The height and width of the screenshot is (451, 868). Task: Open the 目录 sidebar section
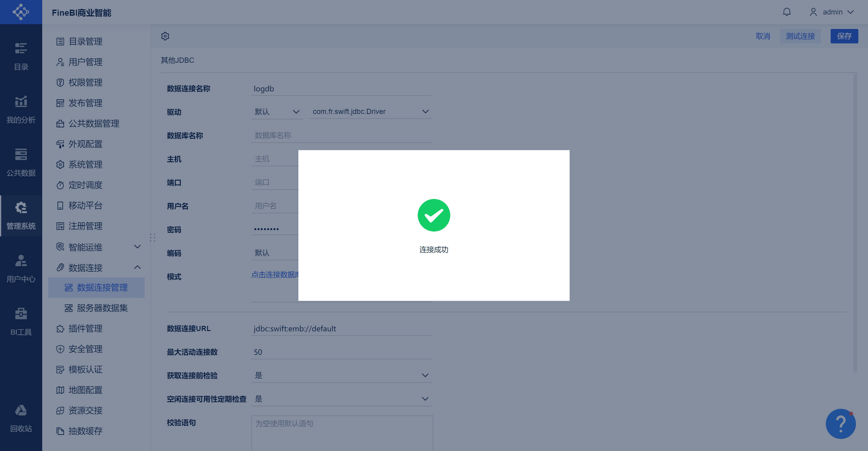point(21,56)
